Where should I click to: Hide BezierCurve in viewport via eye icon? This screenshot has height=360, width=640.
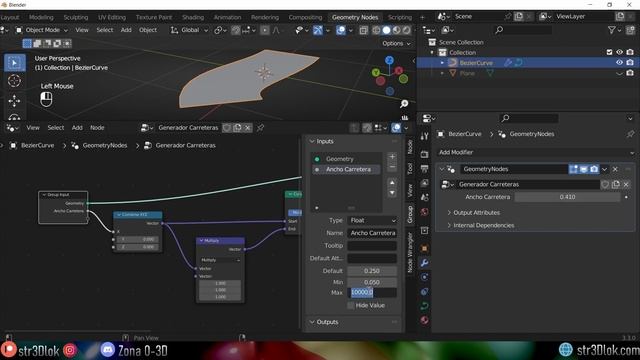click(x=619, y=63)
